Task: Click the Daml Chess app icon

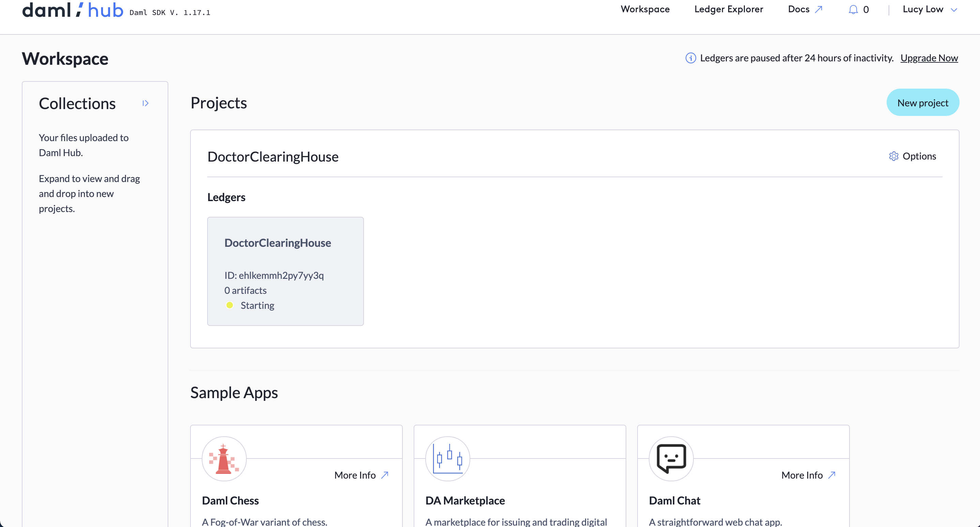Action: click(224, 458)
